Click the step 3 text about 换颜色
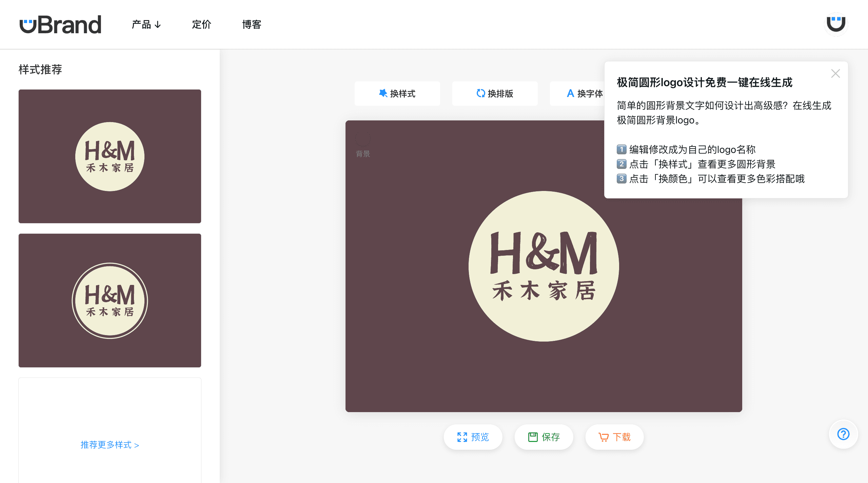This screenshot has height=483, width=868. point(717,179)
